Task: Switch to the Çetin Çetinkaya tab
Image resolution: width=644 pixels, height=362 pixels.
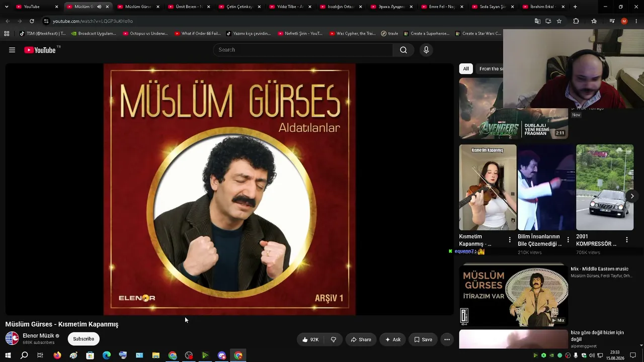Action: (x=239, y=7)
